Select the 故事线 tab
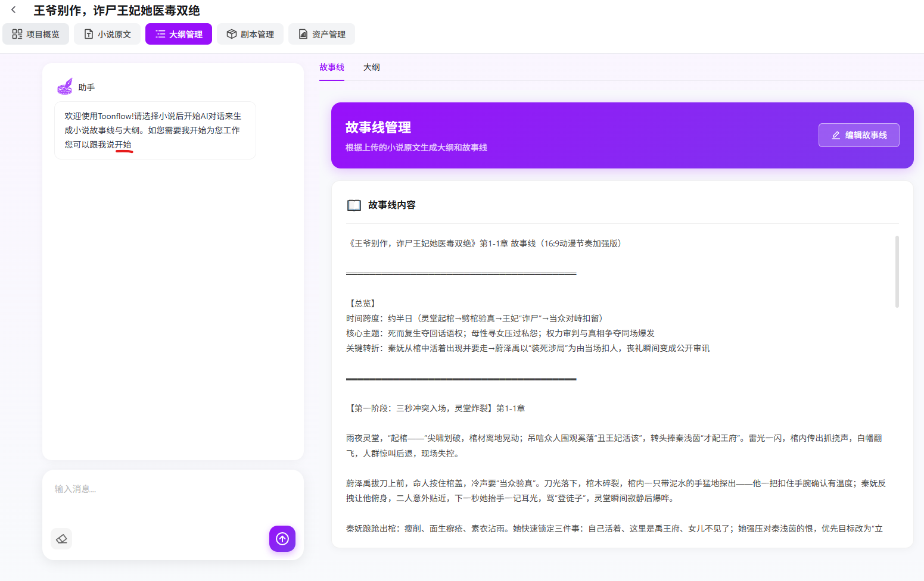924x581 pixels. point(331,67)
